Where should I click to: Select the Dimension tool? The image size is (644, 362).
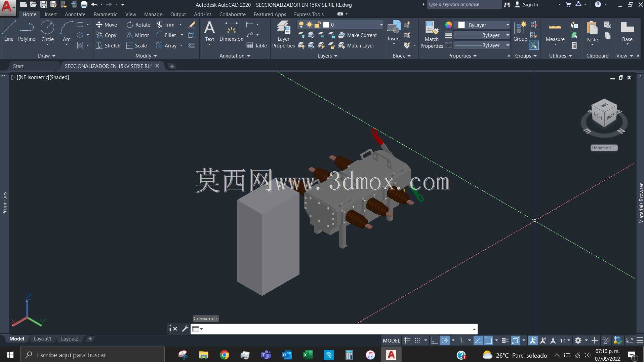(231, 31)
